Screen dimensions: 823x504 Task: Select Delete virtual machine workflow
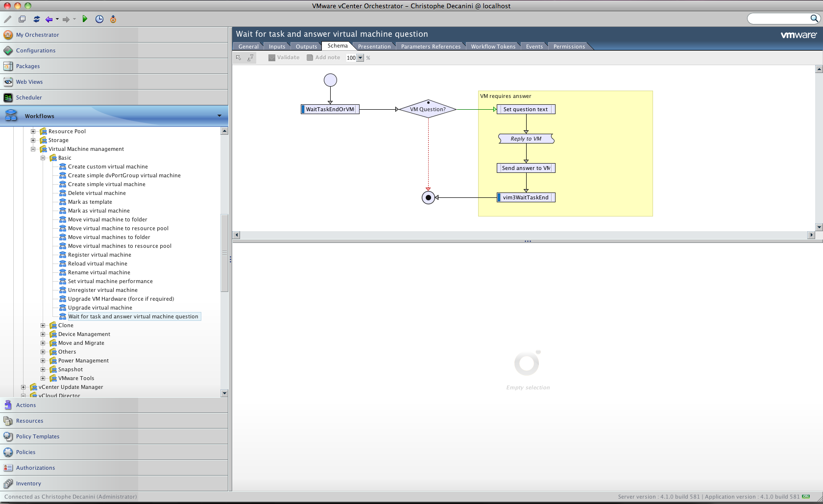(97, 193)
